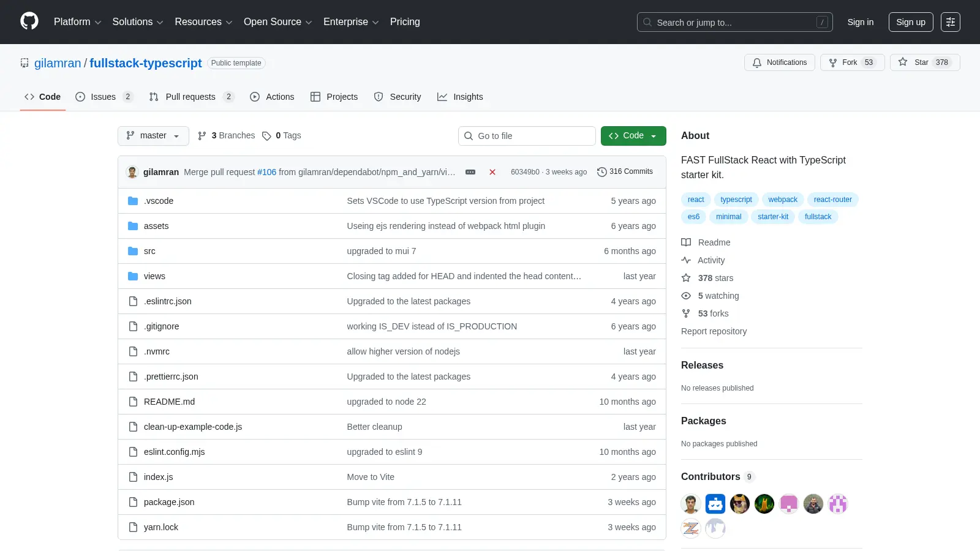The image size is (980, 551).
Task: View the 0 Tags link
Action: (x=282, y=136)
